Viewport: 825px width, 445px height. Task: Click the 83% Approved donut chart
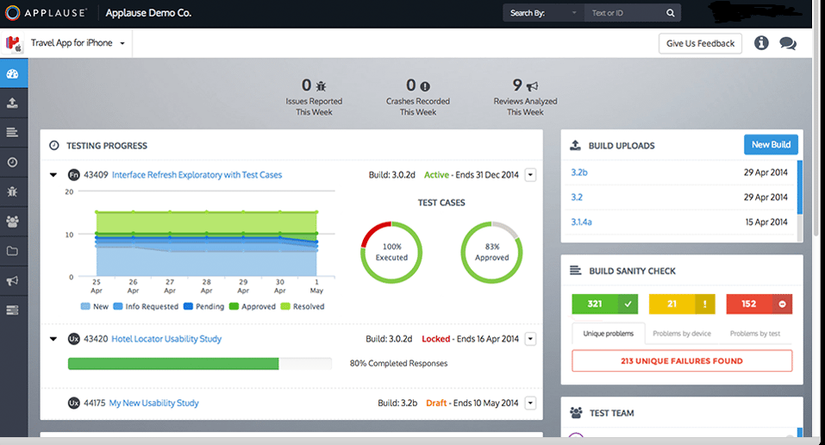tap(492, 252)
